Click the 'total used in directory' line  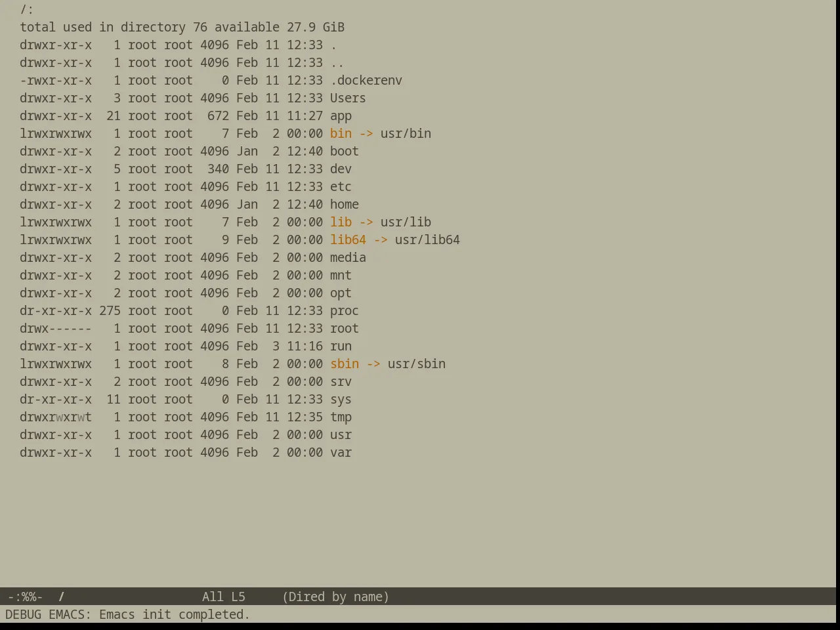click(182, 27)
